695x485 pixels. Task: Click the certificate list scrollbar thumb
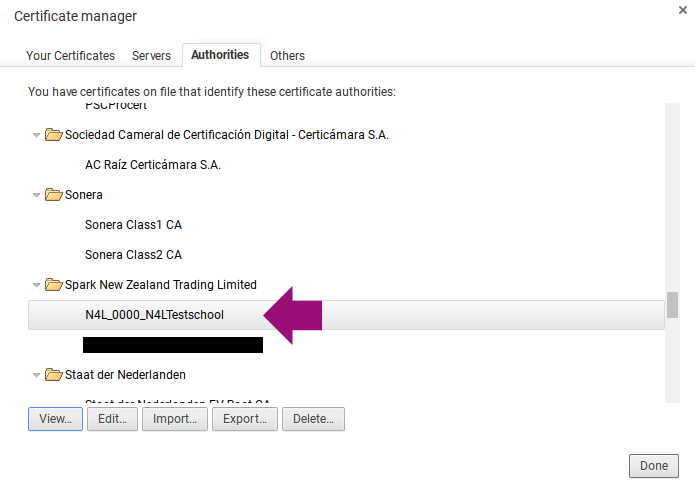[672, 305]
